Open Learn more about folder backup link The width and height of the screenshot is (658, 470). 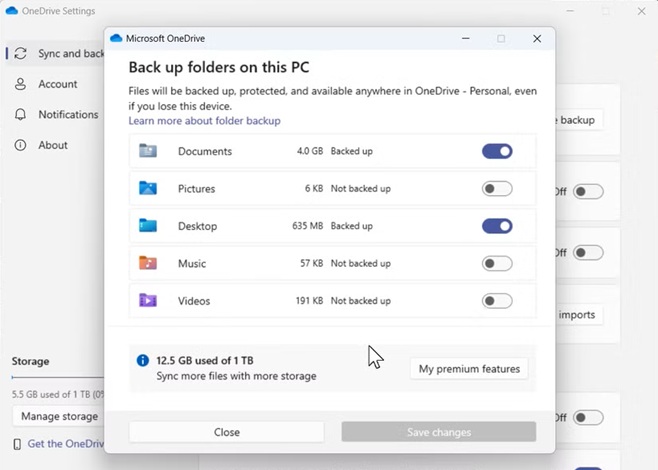pos(204,121)
